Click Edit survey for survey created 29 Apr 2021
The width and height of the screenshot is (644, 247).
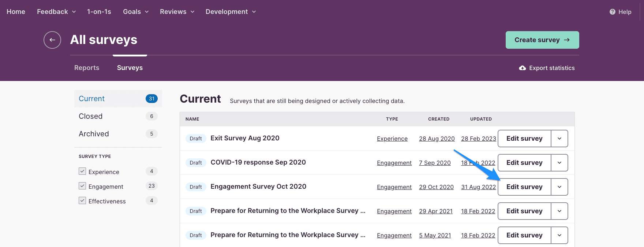pos(524,211)
